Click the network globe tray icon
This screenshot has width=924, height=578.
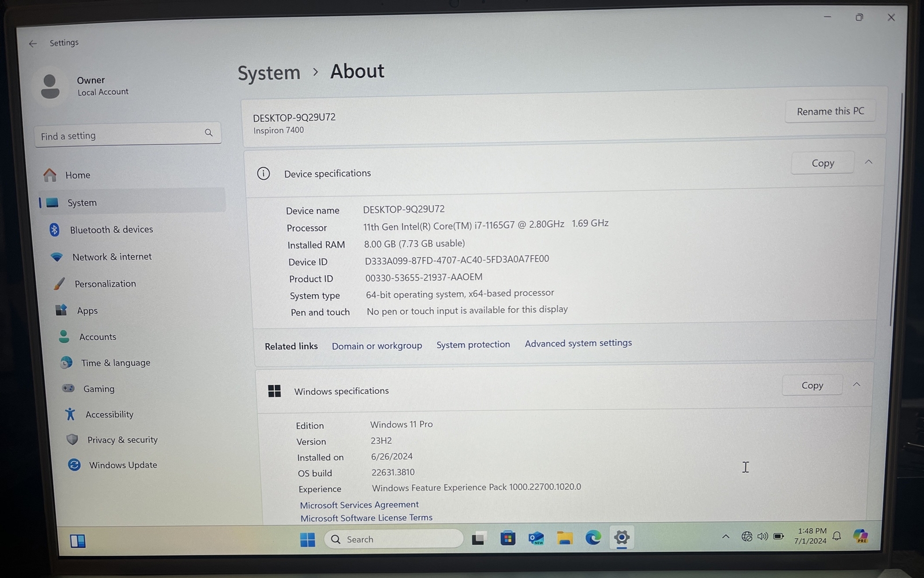(x=747, y=536)
